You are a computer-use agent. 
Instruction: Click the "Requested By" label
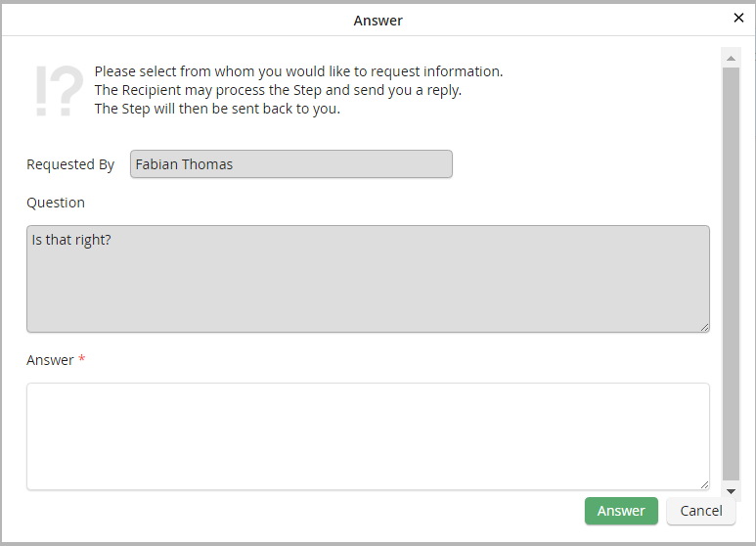70,164
